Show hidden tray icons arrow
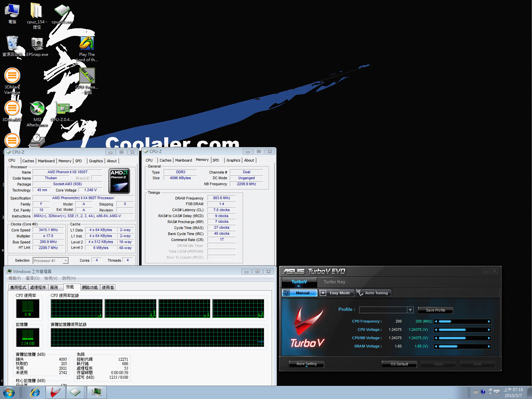 tap(497, 393)
